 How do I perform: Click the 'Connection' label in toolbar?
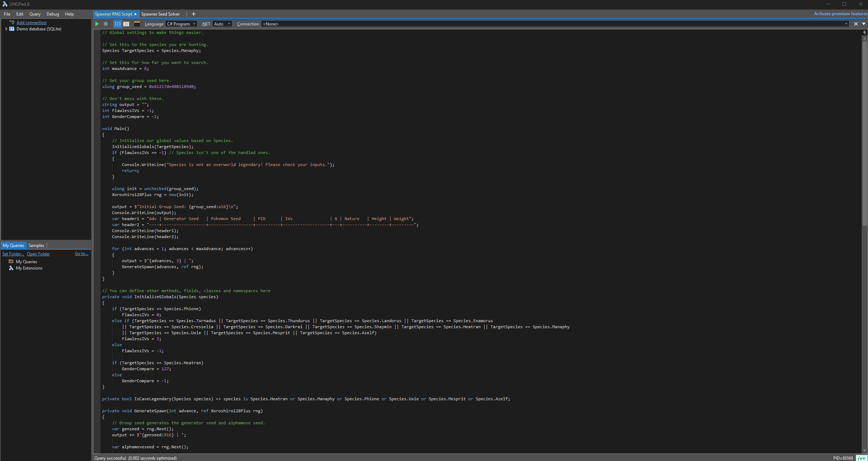(248, 24)
